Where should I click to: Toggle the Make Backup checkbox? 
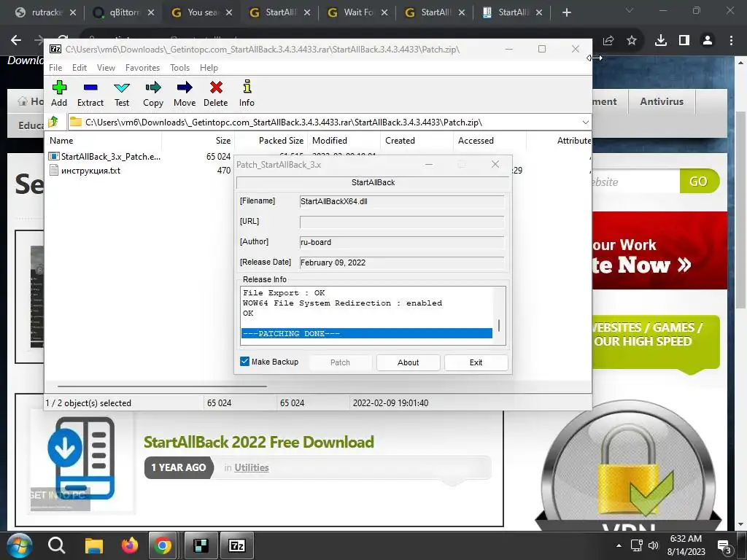point(245,362)
